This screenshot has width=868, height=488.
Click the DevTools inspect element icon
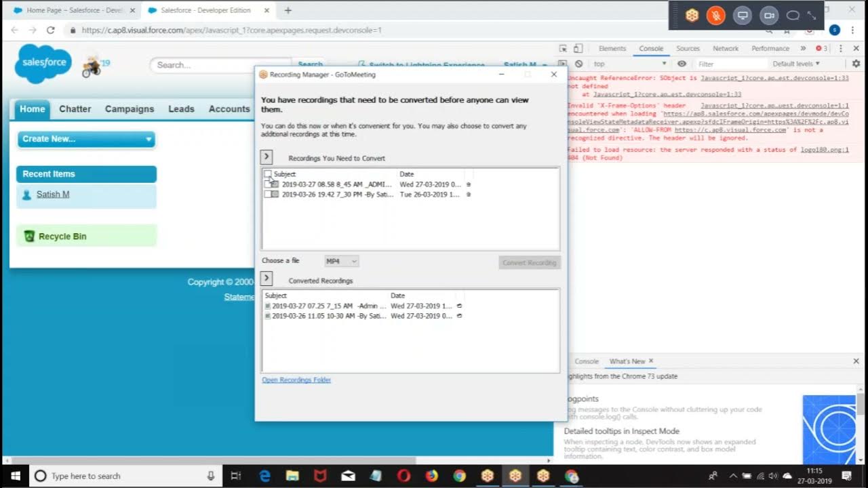pos(563,48)
